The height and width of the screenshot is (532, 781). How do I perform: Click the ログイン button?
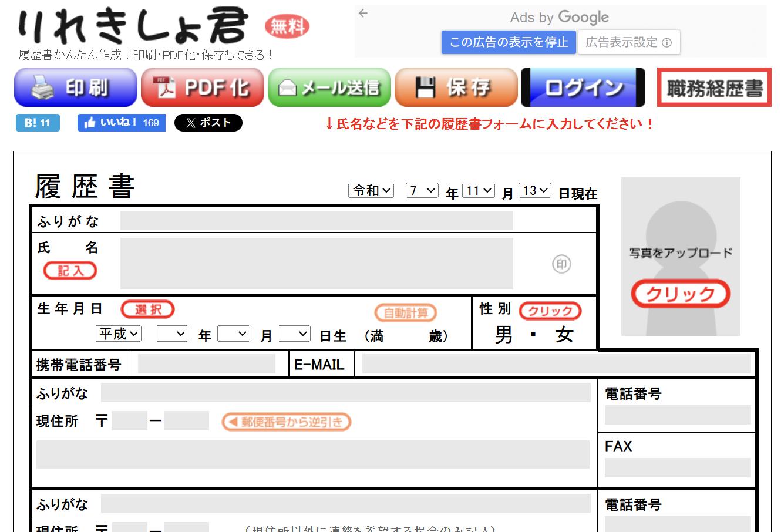coord(583,87)
